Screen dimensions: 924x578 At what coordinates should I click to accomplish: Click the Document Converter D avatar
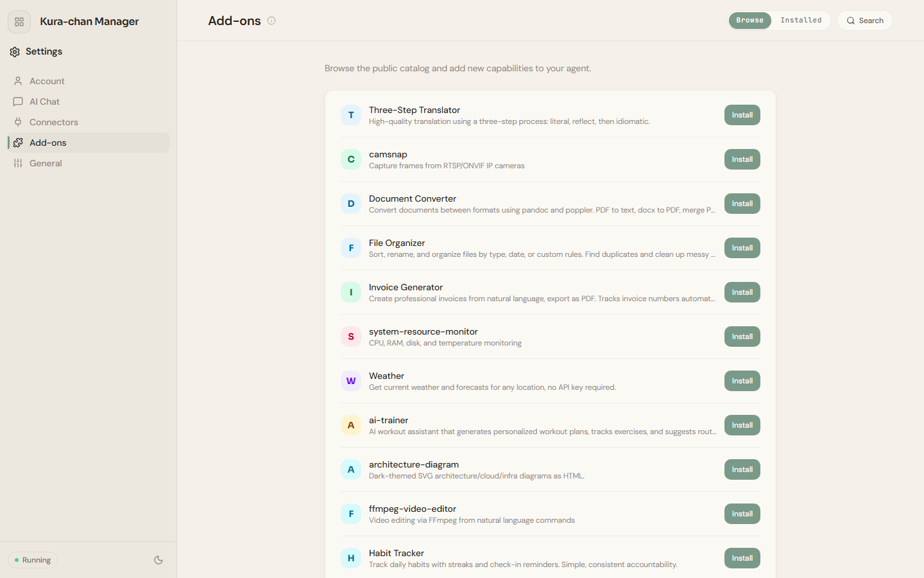tap(351, 204)
